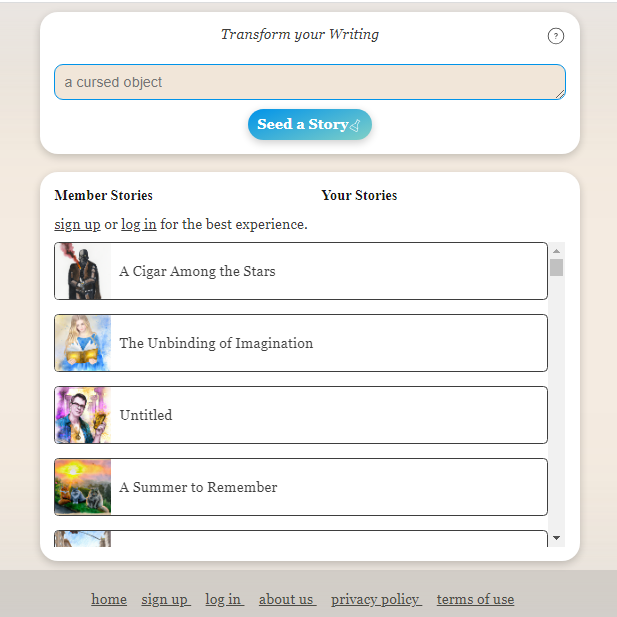Click the Unbinding of Imagination thumbnail image

pos(83,343)
